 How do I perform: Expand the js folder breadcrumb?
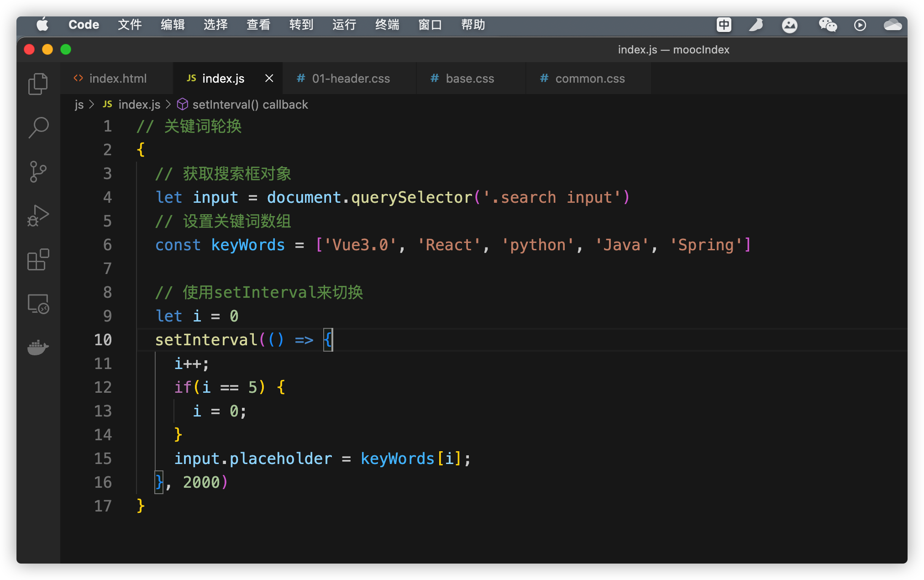tap(79, 105)
